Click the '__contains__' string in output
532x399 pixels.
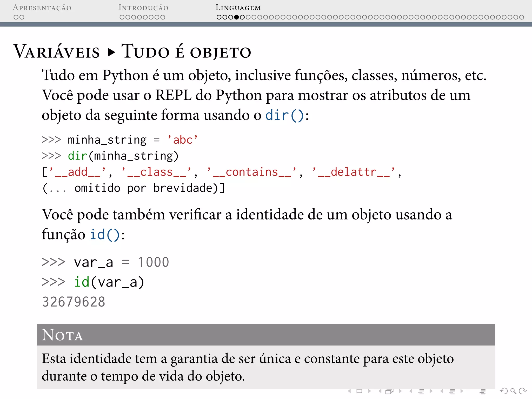point(252,172)
